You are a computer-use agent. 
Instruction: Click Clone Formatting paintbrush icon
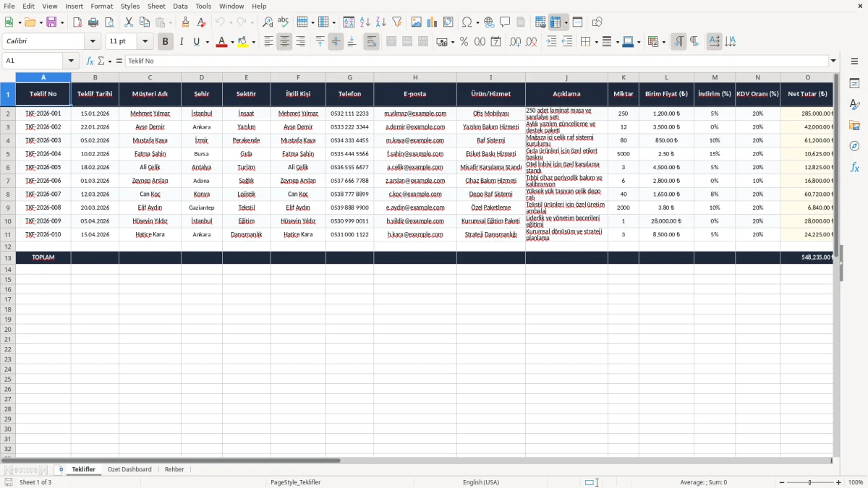pyautogui.click(x=186, y=22)
